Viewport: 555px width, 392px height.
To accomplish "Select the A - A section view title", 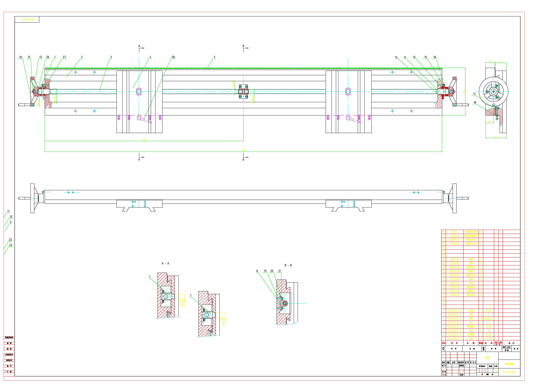I will click(x=165, y=263).
